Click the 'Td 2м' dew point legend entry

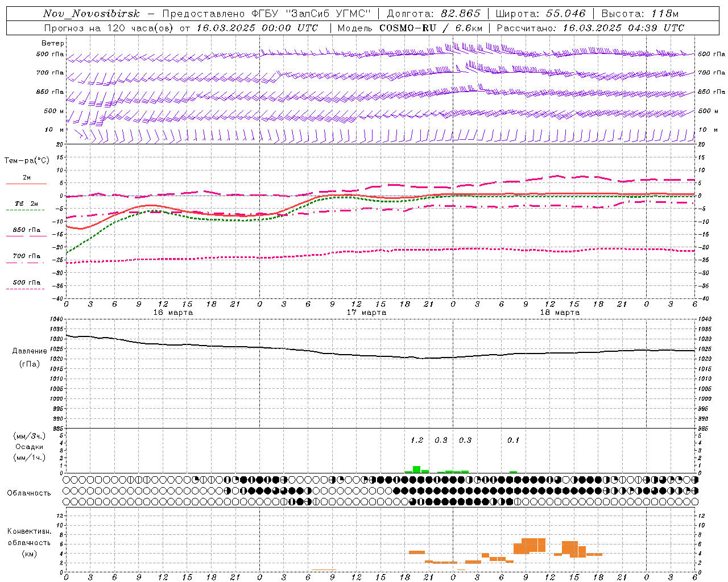pos(26,203)
